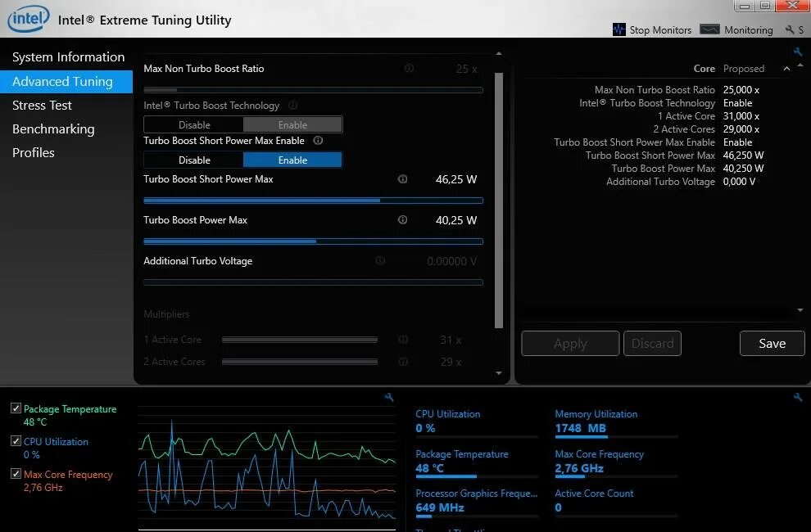Show info for Turbo Boost Short Power Max Enable
Screen dimensions: 811x532
click(318, 140)
